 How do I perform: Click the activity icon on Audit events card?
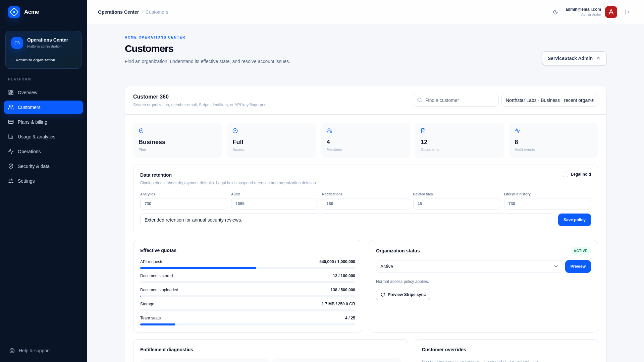518,131
